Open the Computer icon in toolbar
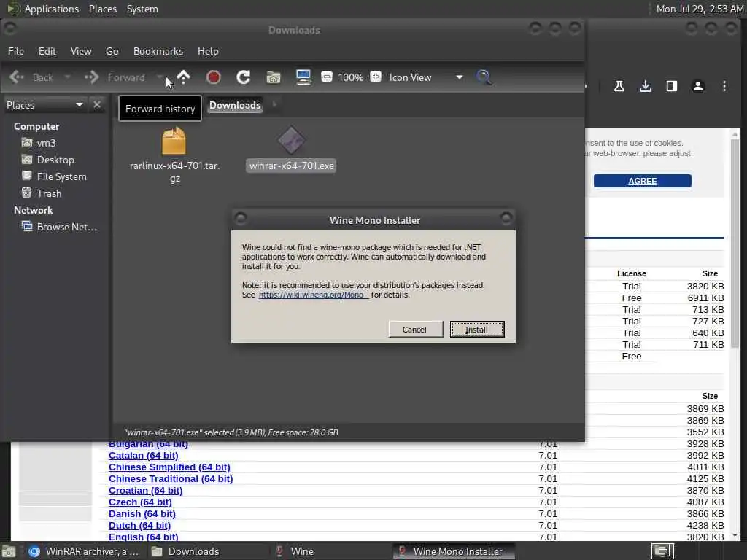This screenshot has width=747, height=560. coord(303,77)
